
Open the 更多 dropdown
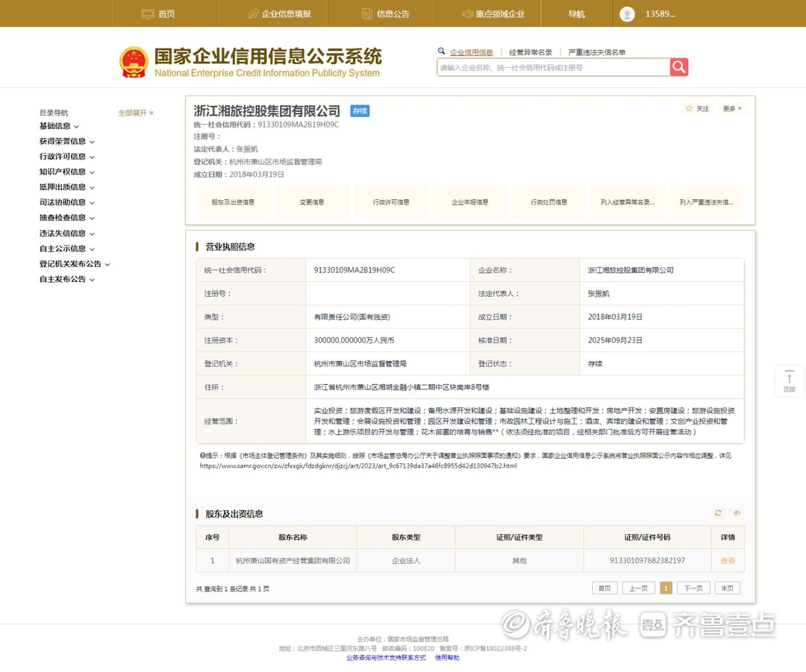point(732,108)
